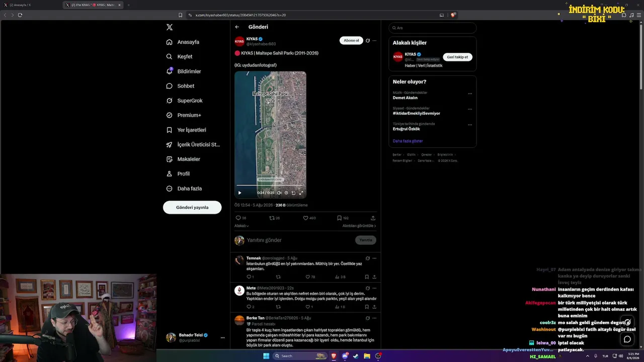Image resolution: width=644 pixels, height=362 pixels.
Task: Open Bahadır Telci account options menu
Action: click(x=222, y=337)
